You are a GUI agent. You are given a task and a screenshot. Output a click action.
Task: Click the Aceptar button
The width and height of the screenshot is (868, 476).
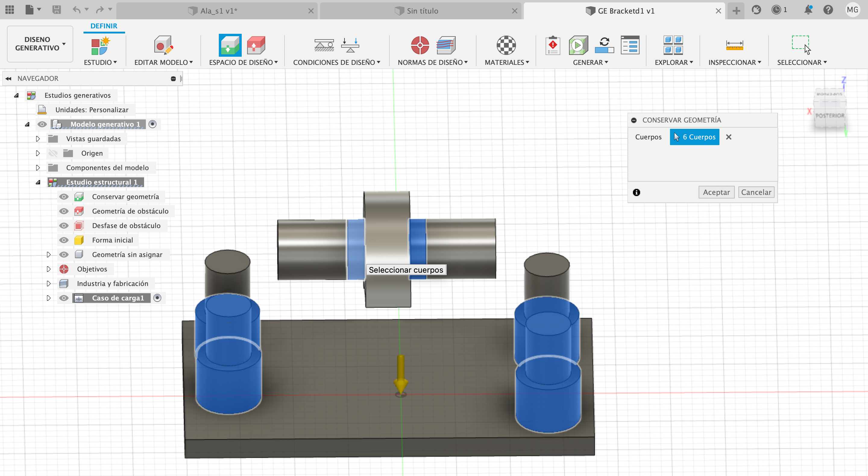tap(716, 192)
